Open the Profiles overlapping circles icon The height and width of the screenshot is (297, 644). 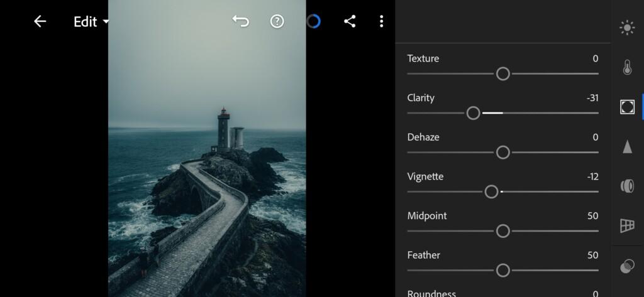tap(627, 267)
